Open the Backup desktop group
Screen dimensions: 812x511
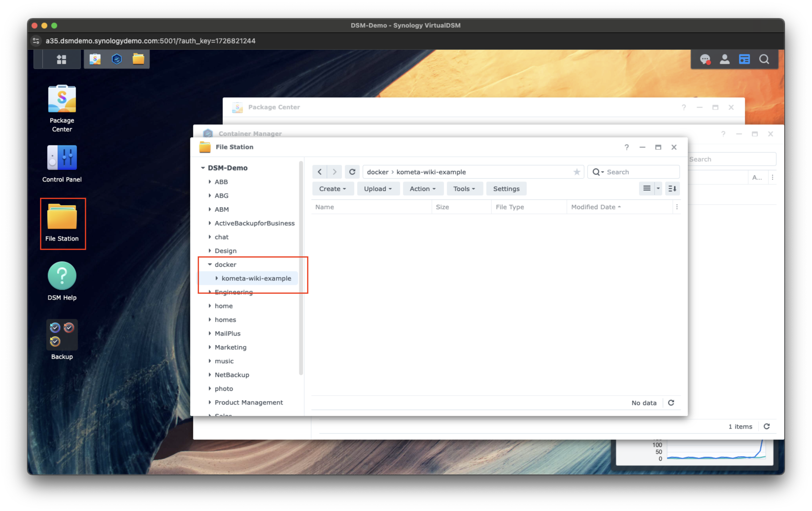point(62,339)
